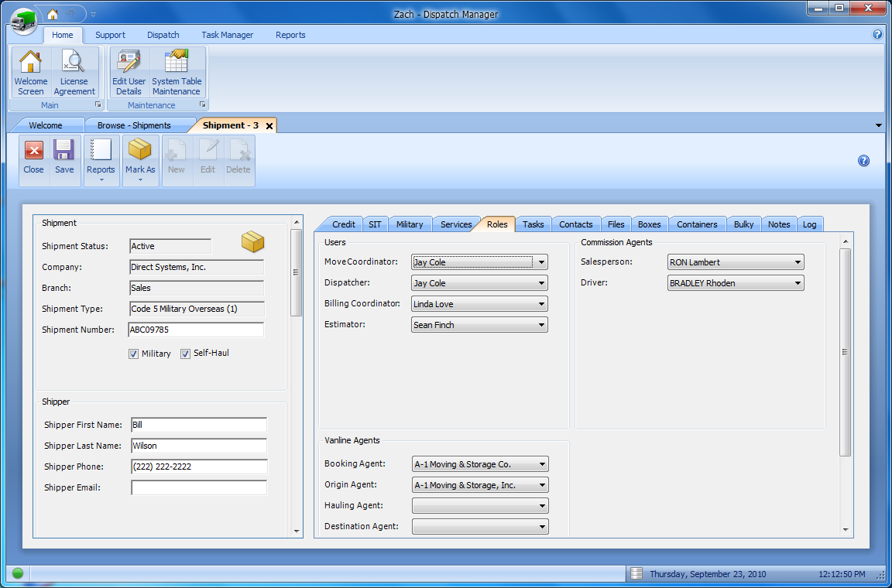Click the help question mark icon
892x588 pixels.
pos(863,161)
